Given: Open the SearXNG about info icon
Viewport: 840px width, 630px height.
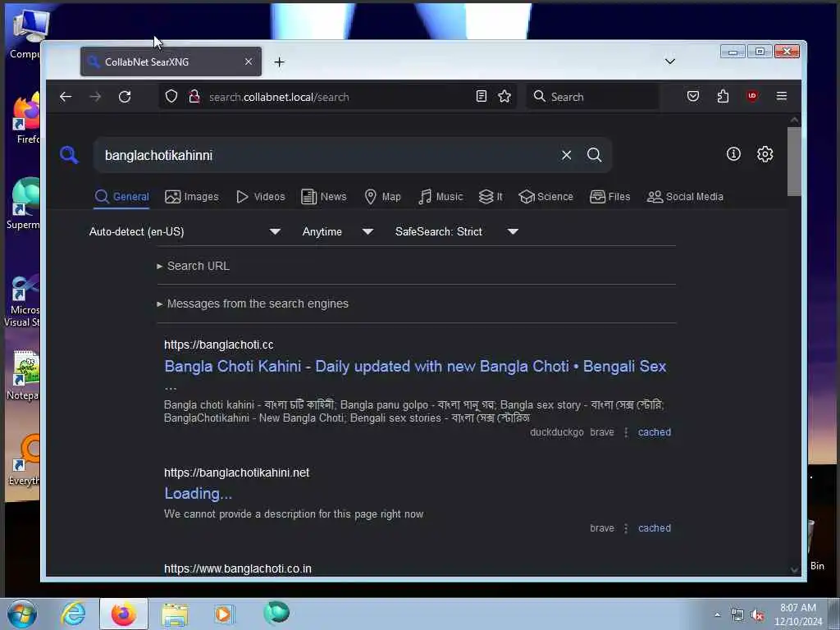Looking at the screenshot, I should (x=733, y=154).
